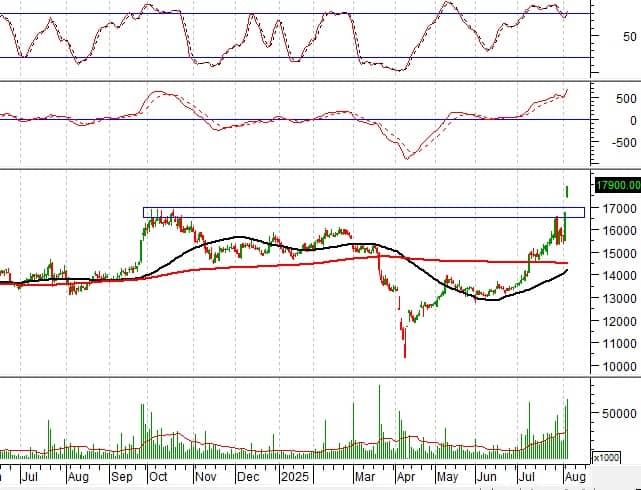The width and height of the screenshot is (641, 490).
Task: Click the x1000 volume scale label
Action: tap(606, 457)
